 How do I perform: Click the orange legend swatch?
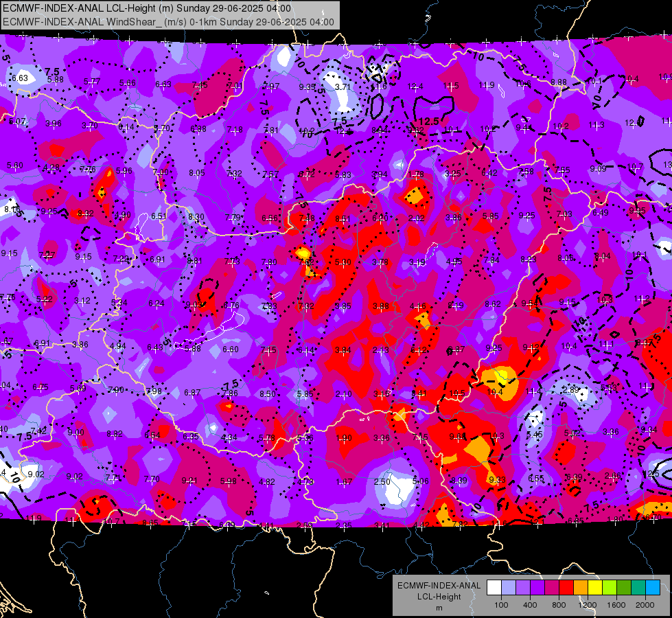[580, 588]
